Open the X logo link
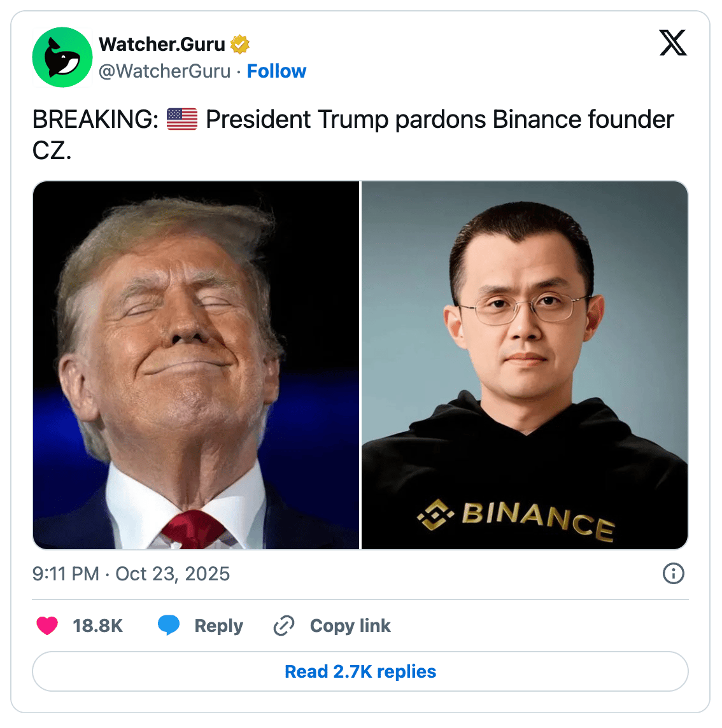This screenshot has width=722, height=728. point(673,43)
